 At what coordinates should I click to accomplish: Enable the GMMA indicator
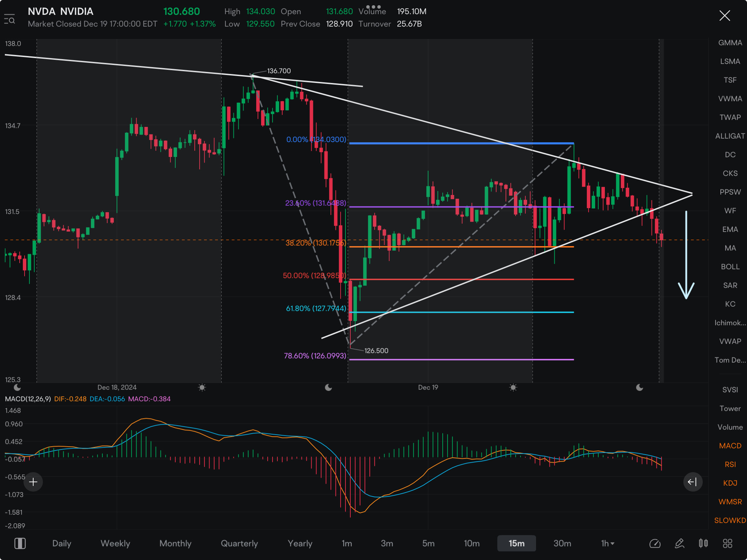tap(730, 43)
